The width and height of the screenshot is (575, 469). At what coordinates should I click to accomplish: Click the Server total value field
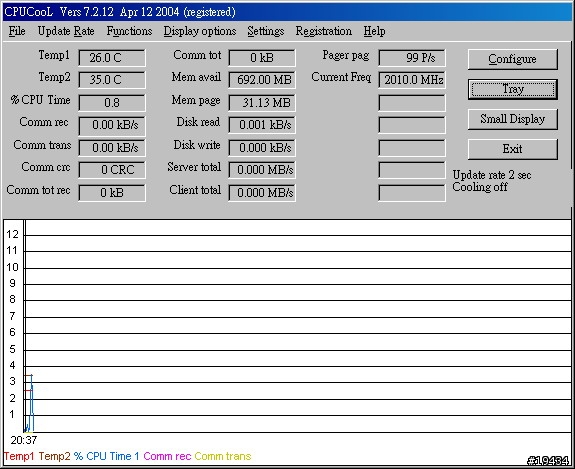262,170
